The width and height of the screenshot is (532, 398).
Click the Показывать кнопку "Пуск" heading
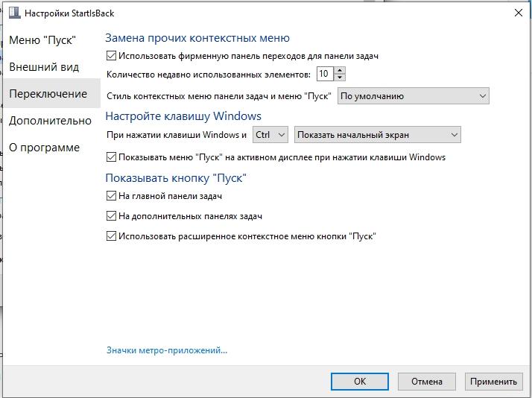[x=176, y=178]
